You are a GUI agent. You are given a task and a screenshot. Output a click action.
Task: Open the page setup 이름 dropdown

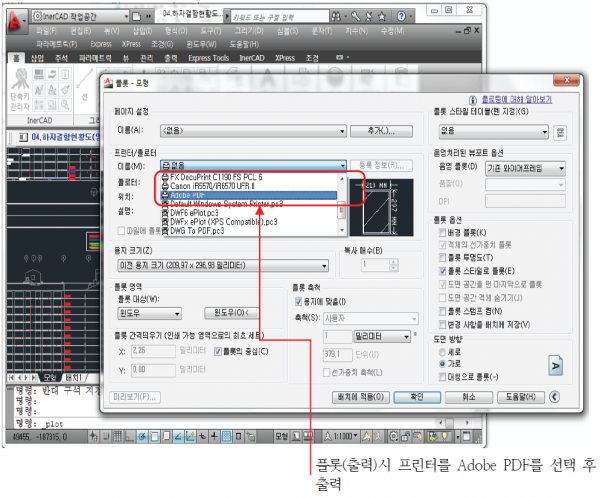click(x=253, y=131)
